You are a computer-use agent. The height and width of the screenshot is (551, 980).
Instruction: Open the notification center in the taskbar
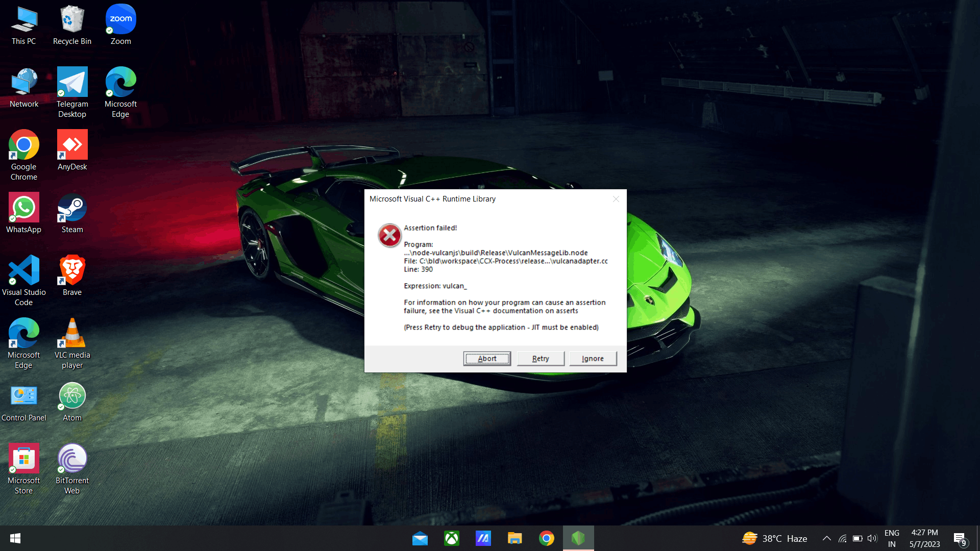point(959,538)
